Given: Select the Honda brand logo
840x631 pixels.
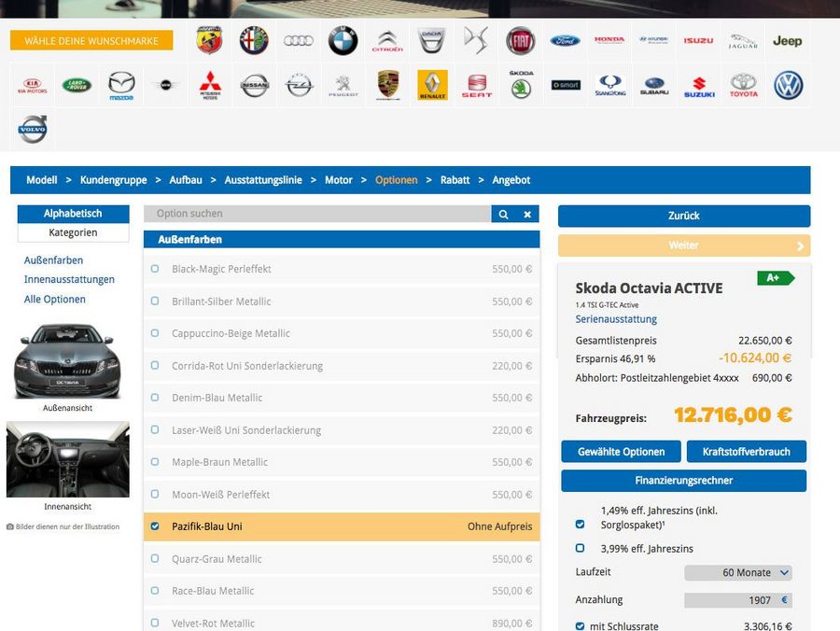Looking at the screenshot, I should click(609, 39).
